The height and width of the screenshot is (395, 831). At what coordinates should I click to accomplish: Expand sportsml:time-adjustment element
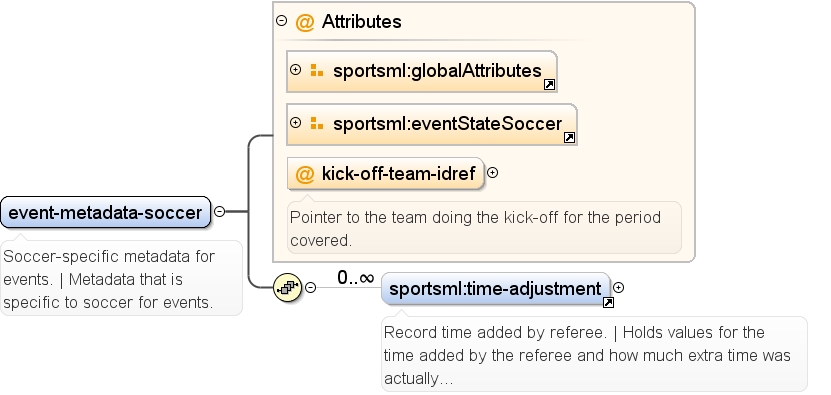[x=618, y=287]
